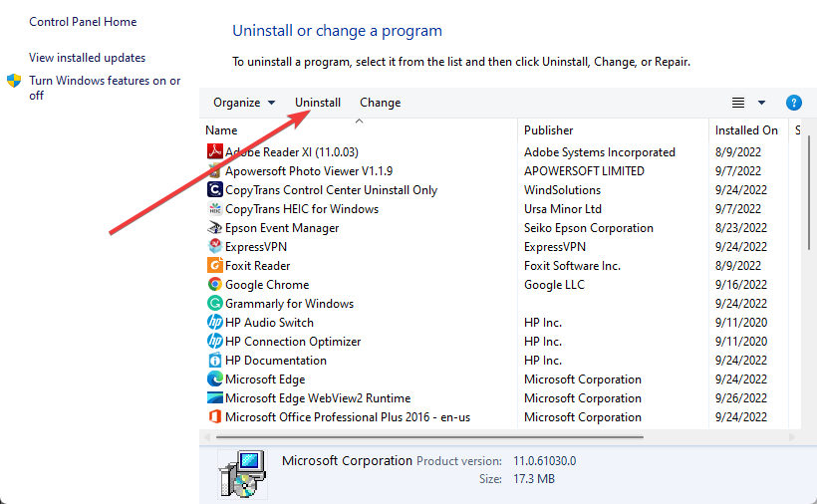Click the Uninstall toolbar button
Screen dimensions: 817x504
click(x=318, y=103)
